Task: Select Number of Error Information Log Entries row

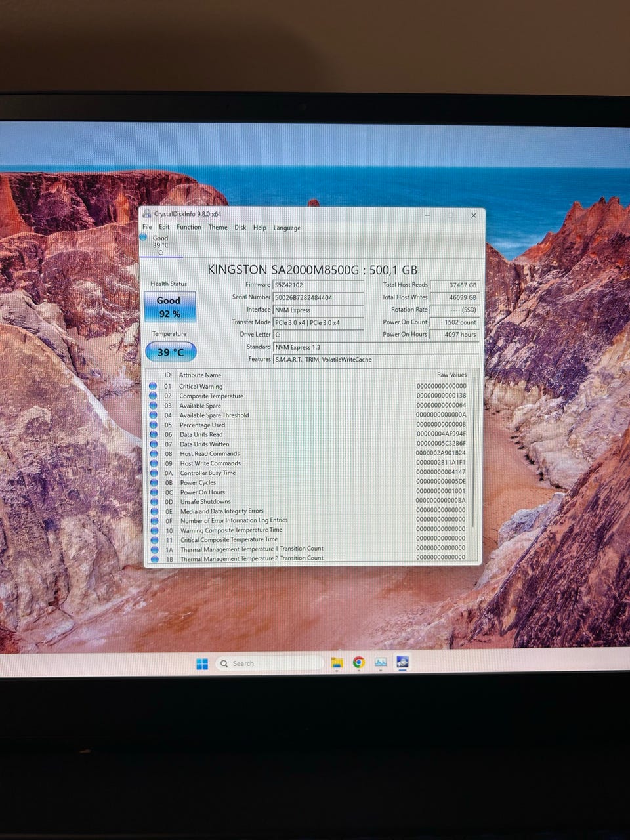Action: coord(308,520)
